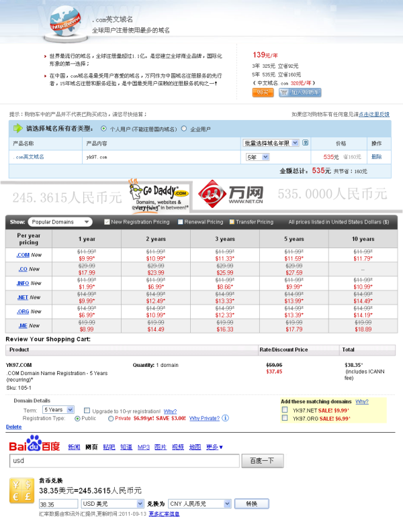The image size is (403, 532).
Task: Open the Why Private? link
Action: point(204,419)
